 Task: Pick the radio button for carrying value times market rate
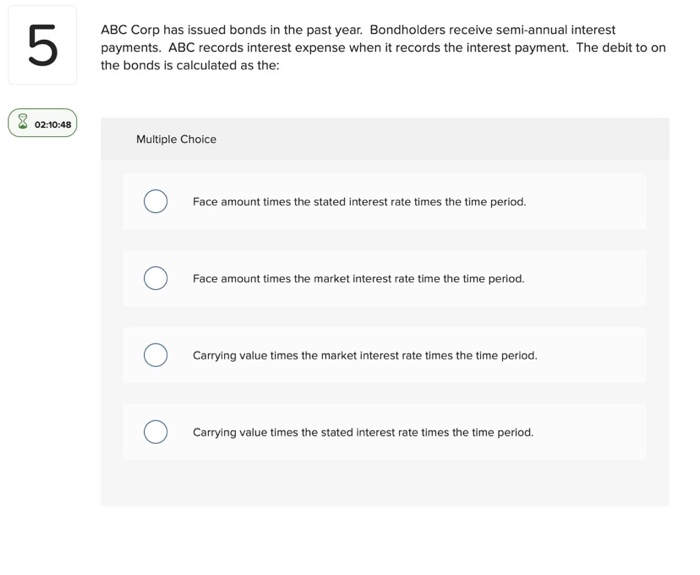pos(155,355)
